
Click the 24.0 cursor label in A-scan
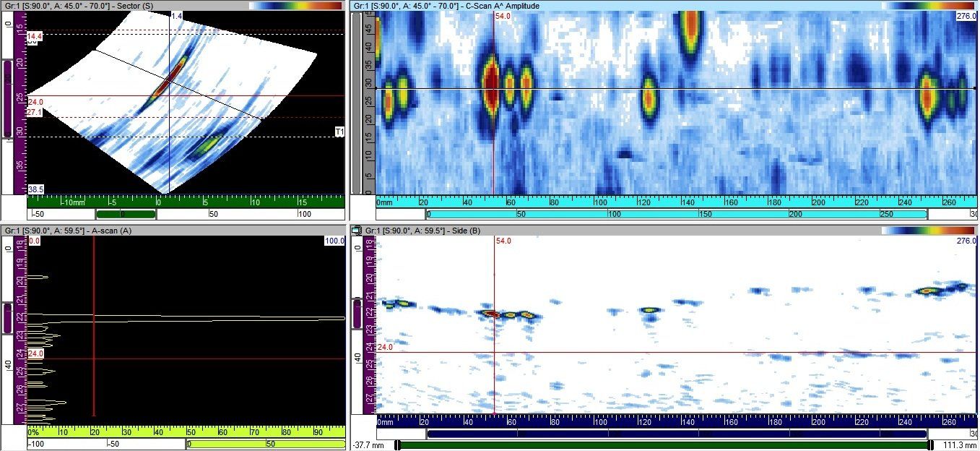[x=35, y=353]
